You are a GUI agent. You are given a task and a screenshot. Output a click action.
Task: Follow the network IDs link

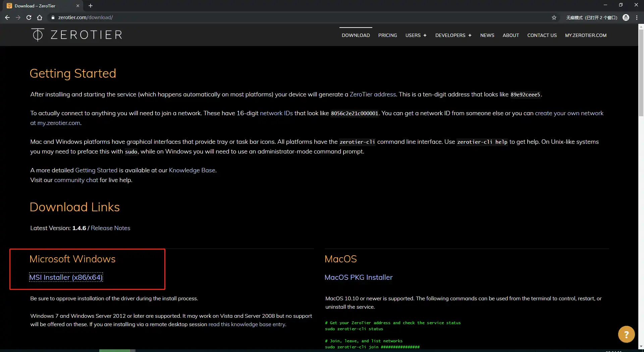(x=276, y=113)
